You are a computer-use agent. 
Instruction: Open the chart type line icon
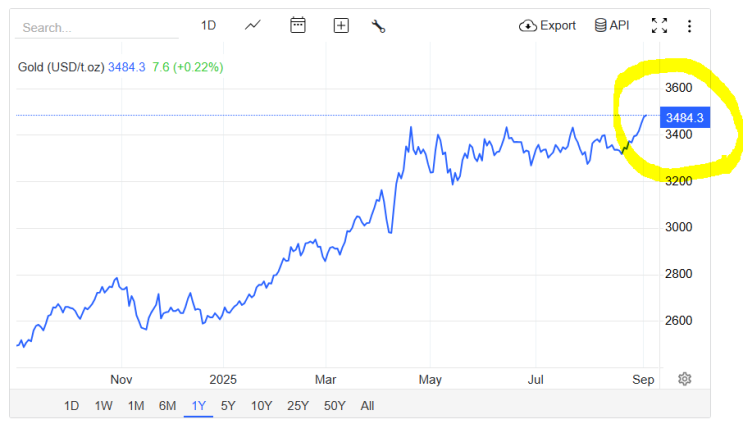pyautogui.click(x=253, y=26)
